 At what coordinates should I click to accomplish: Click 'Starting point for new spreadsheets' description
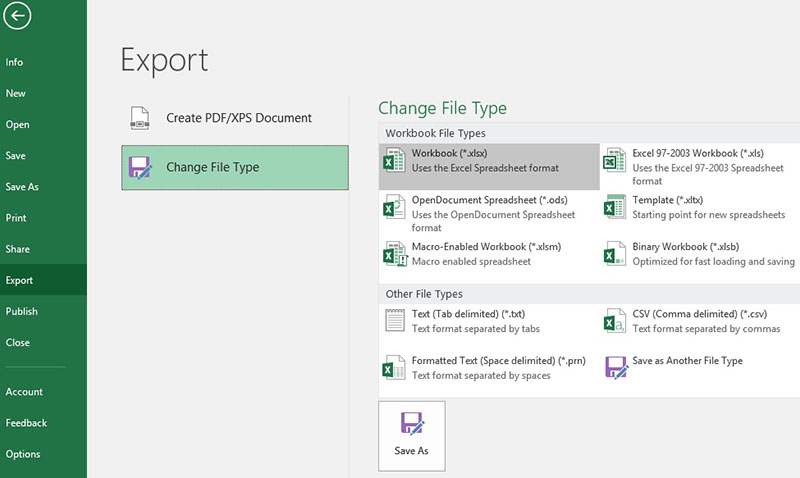(x=709, y=215)
